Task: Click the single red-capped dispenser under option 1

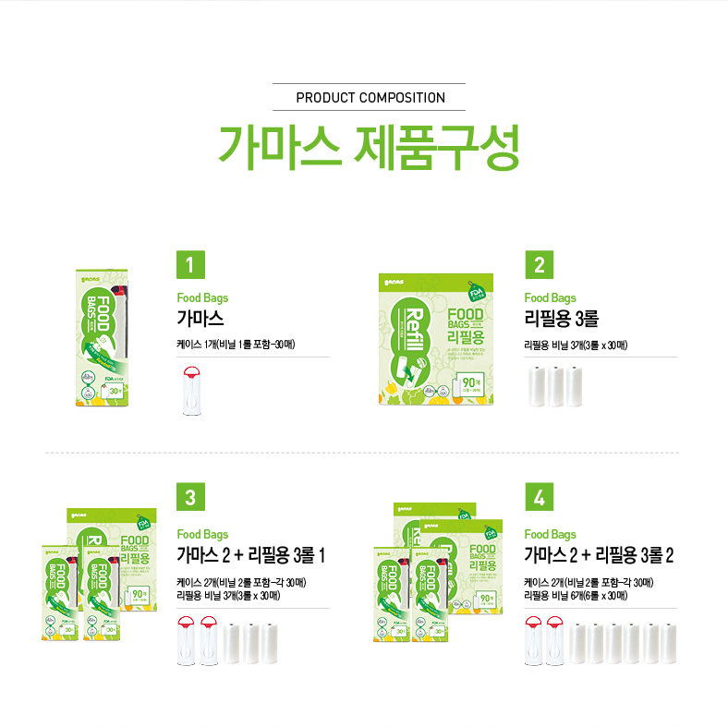Action: 192,391
